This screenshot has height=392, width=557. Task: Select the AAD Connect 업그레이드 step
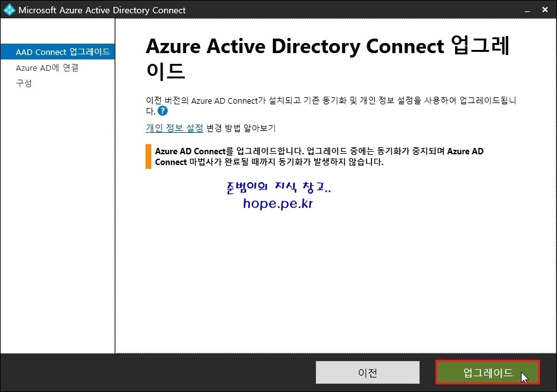[58, 52]
